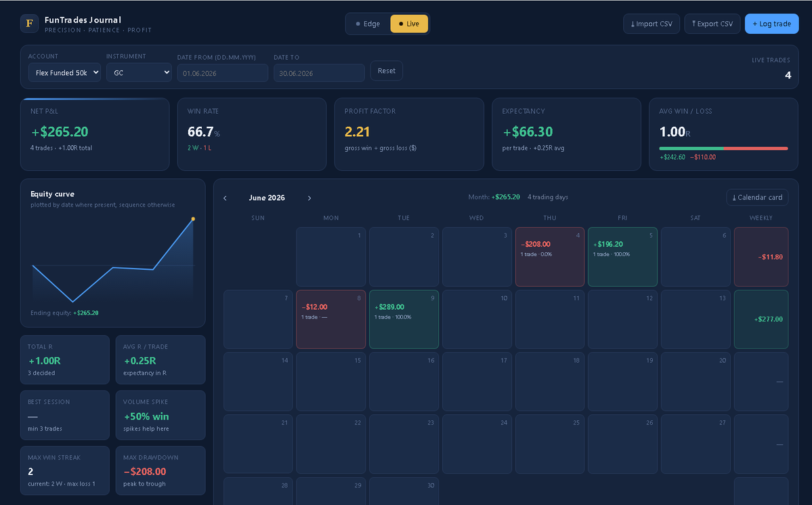
Task: Select calendar day 22
Action: 331,445
